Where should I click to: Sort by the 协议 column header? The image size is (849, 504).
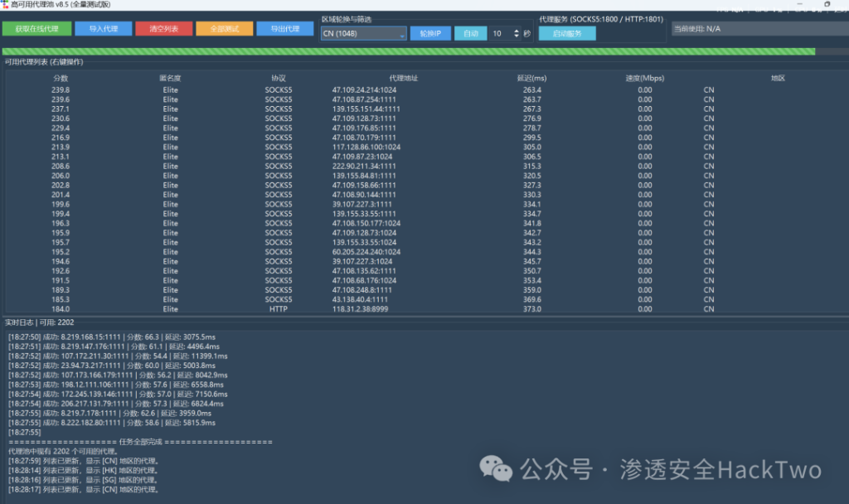[x=279, y=78]
